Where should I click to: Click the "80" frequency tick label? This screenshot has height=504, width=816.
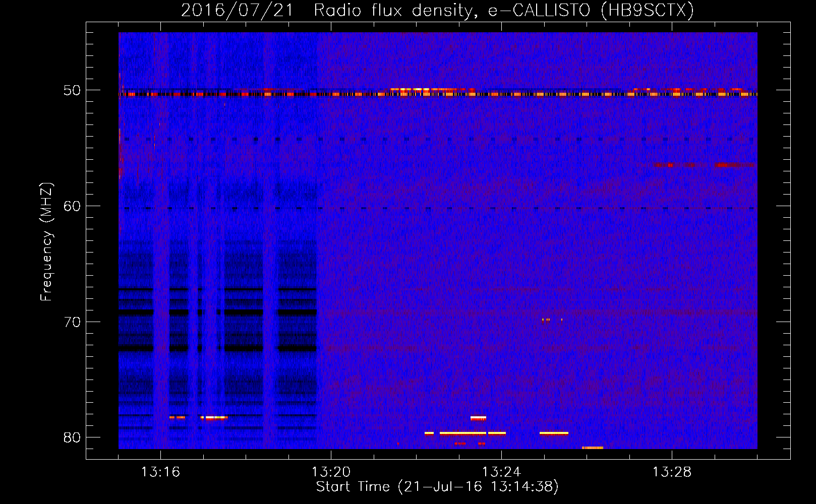pos(72,437)
